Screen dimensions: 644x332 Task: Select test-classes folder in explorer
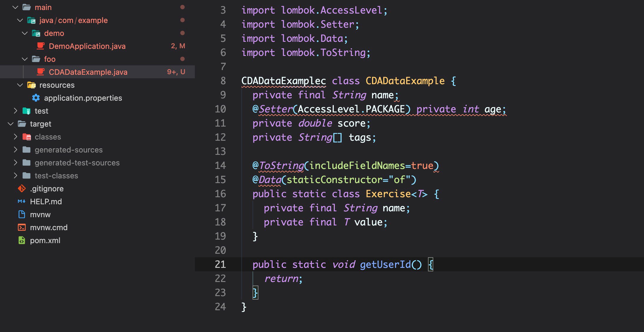click(x=56, y=175)
